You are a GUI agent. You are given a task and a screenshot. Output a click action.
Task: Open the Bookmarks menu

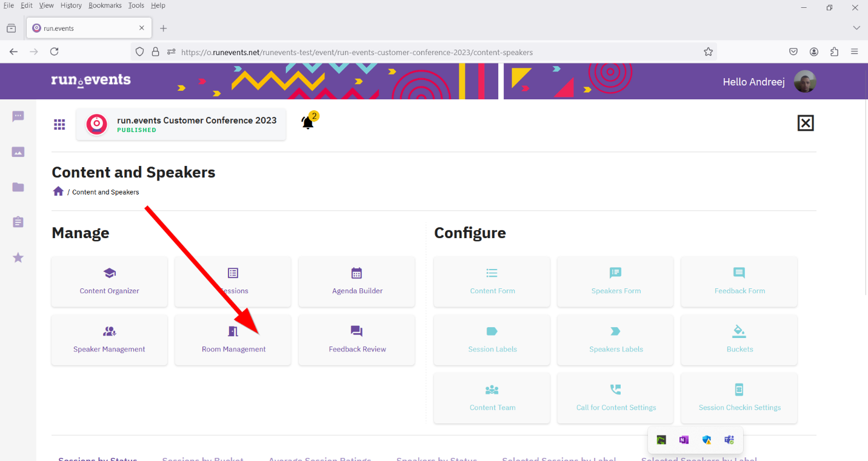pos(105,5)
